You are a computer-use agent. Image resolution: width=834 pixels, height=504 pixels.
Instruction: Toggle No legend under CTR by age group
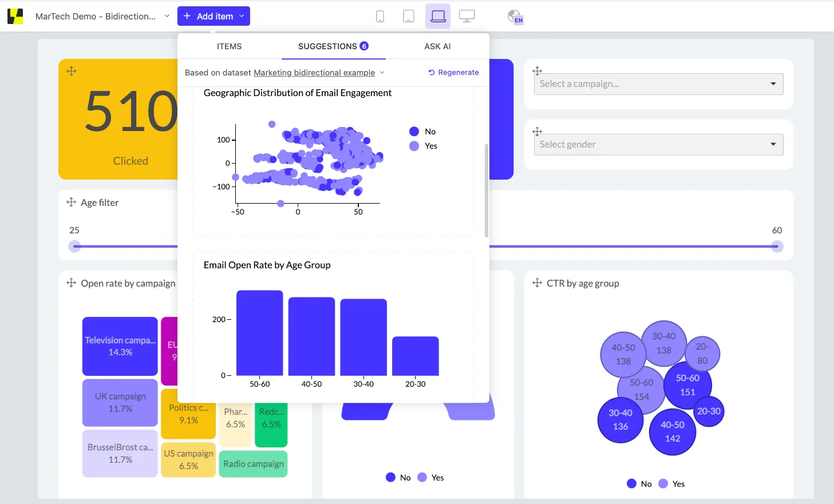(639, 483)
